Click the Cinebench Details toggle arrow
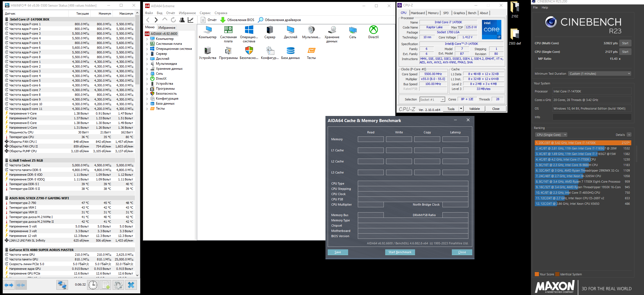The width and height of the screenshot is (644, 295). click(629, 135)
